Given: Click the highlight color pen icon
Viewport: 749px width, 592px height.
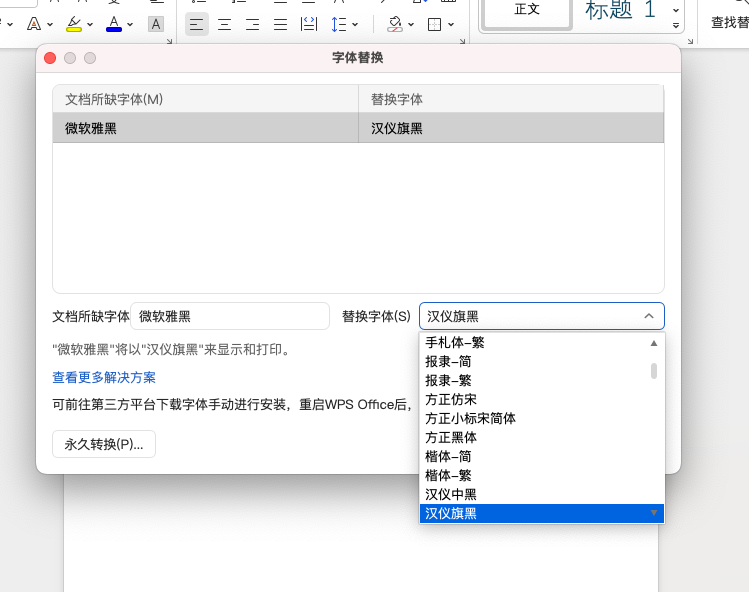Looking at the screenshot, I should click(x=73, y=23).
